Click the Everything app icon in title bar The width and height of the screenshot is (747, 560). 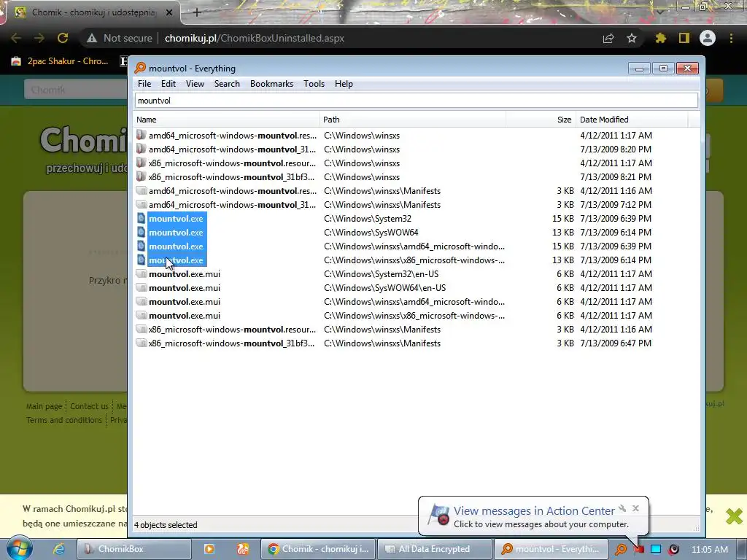(140, 68)
